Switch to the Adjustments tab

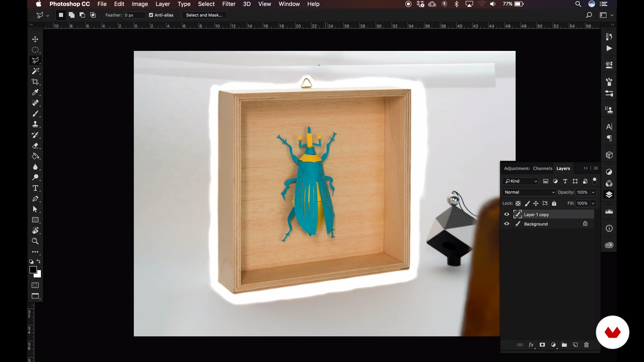[517, 168]
